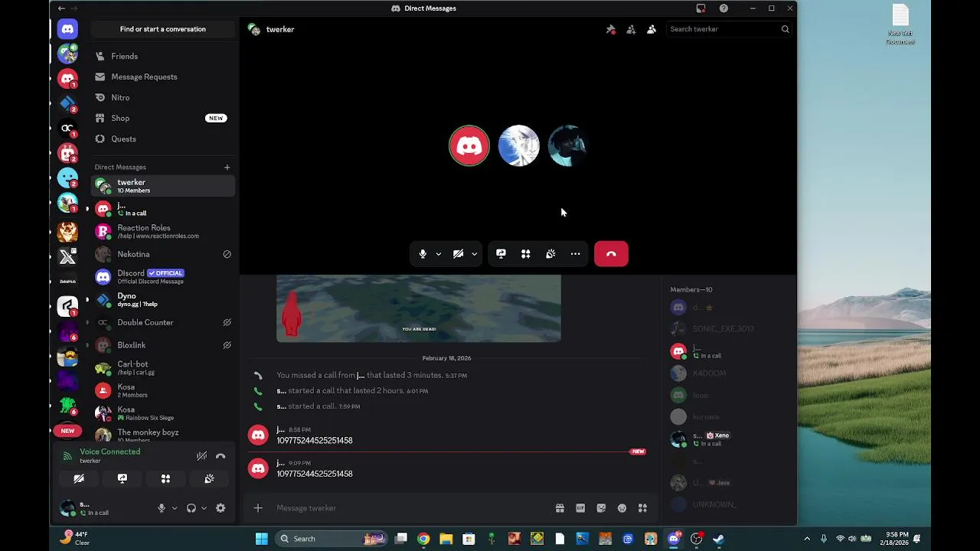Screen dimensions: 980x551
Task: Open Discord home direct messages icon
Action: [67, 29]
